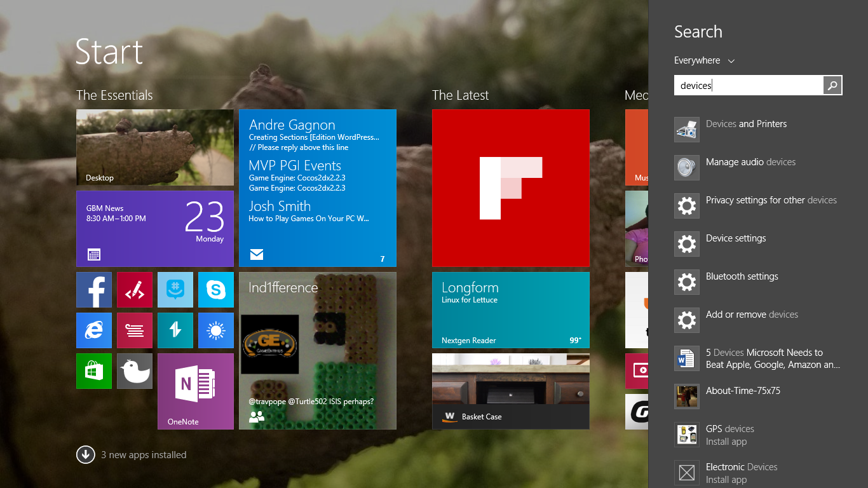Open the red Flipboard tile
This screenshot has height=488, width=868.
[x=511, y=188]
